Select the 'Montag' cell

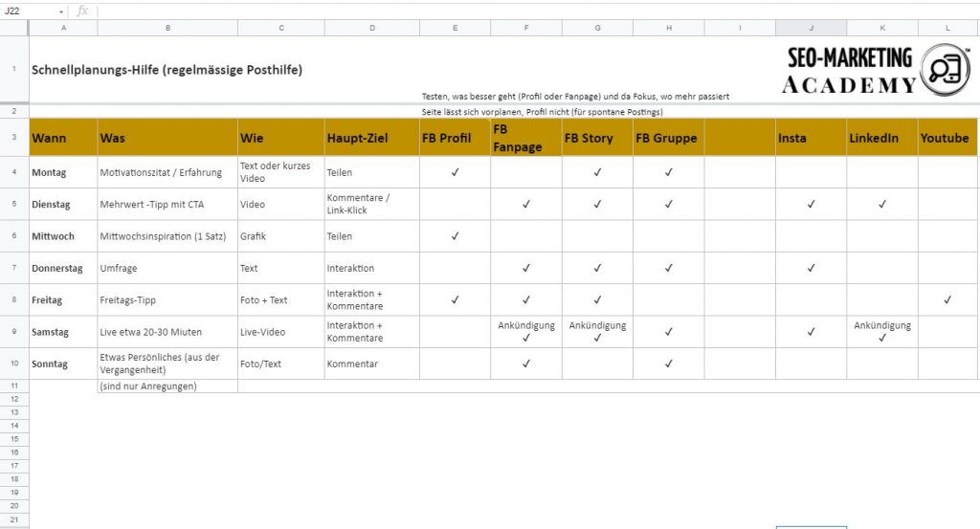[x=63, y=172]
